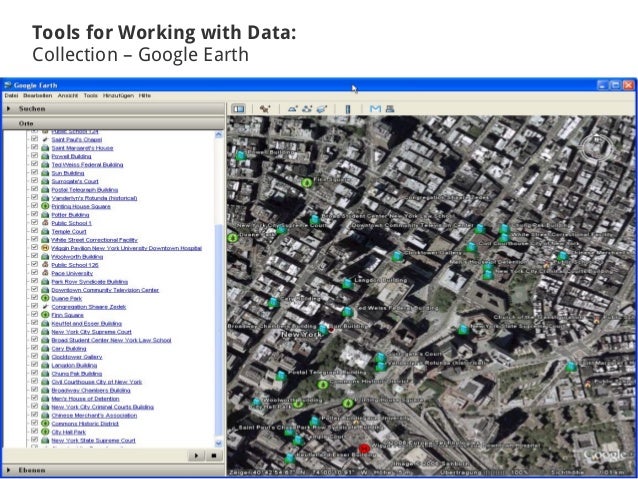Click the Wiggin Pavilion hospital icon in list
Screen dimensions: 638x479
click(x=45, y=248)
